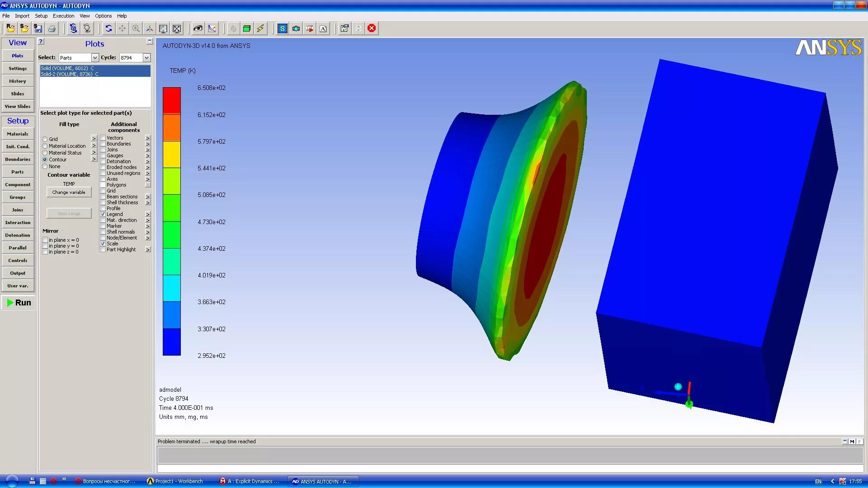
Task: Expand Contour options arrow button
Action: click(94, 159)
